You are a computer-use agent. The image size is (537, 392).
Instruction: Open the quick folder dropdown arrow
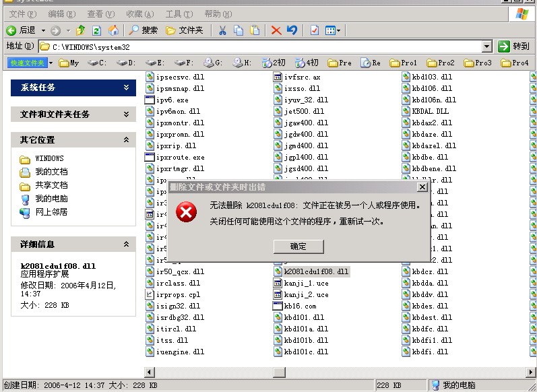click(x=51, y=63)
